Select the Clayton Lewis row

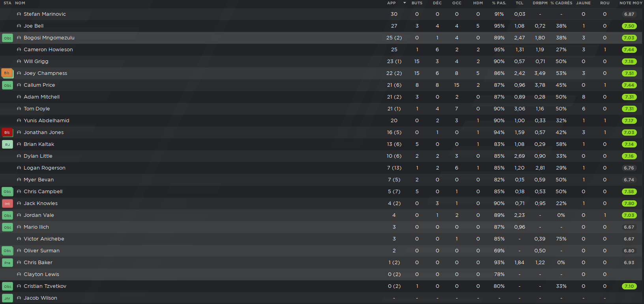[322, 274]
